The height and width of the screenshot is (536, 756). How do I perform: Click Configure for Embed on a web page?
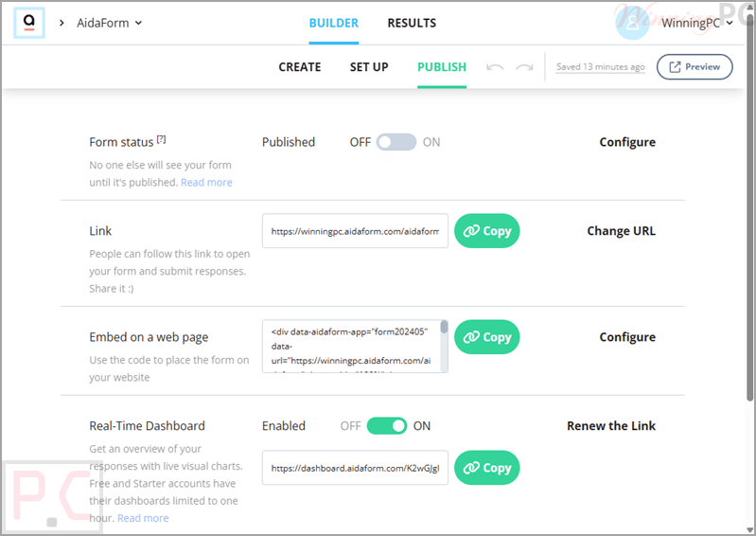(x=627, y=337)
